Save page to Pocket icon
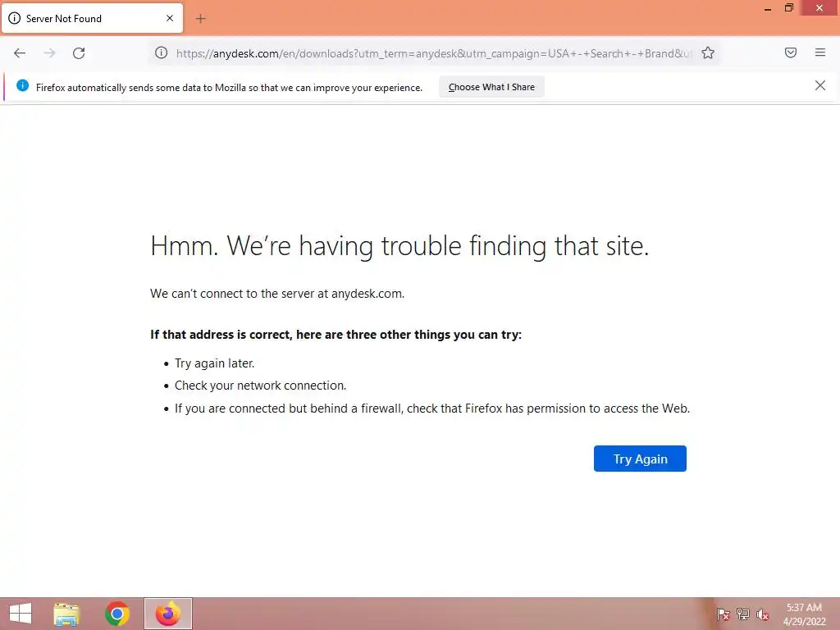The width and height of the screenshot is (840, 630). [x=790, y=52]
